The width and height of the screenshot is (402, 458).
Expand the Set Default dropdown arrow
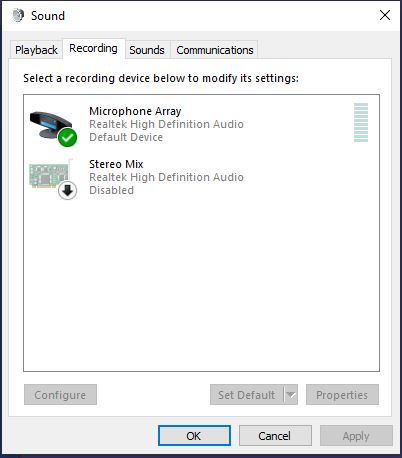291,395
